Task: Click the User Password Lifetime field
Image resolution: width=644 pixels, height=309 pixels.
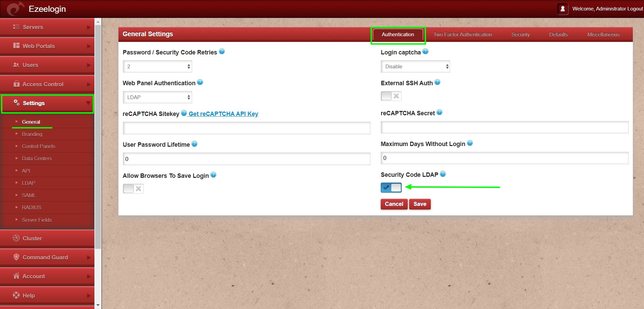Action: [246, 159]
